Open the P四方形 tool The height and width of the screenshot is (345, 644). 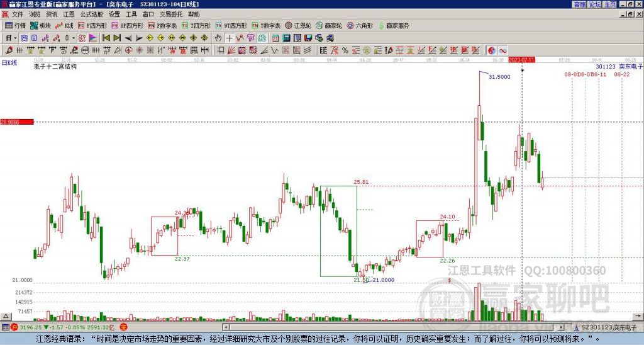92,25
